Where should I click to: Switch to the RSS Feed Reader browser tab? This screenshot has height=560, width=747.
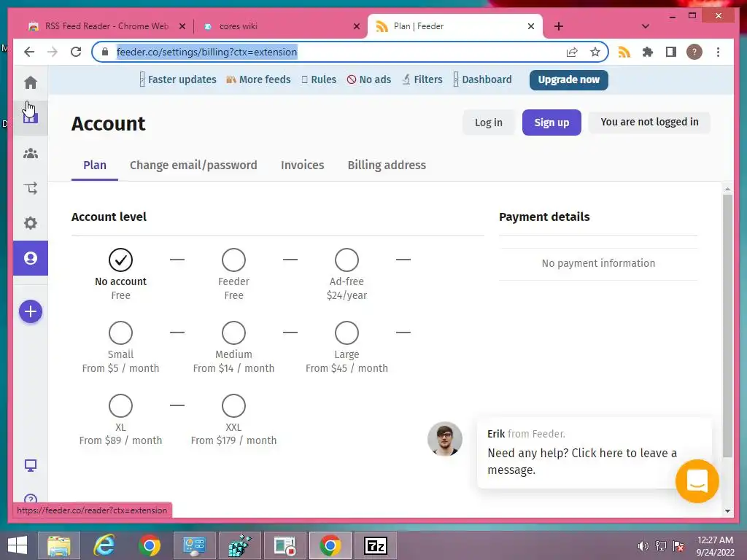pos(107,26)
